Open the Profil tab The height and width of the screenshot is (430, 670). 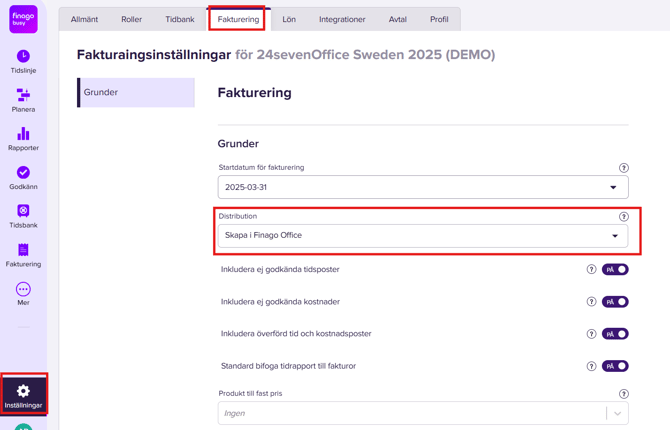tap(439, 19)
